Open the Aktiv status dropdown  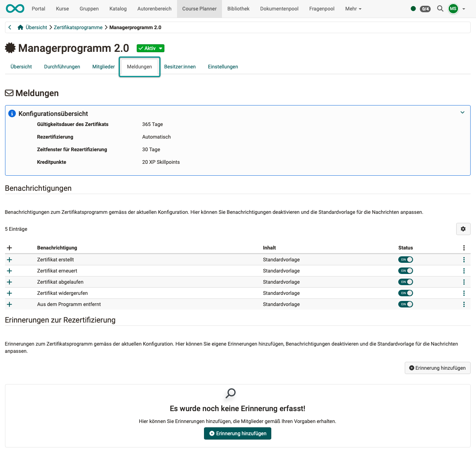pos(160,48)
